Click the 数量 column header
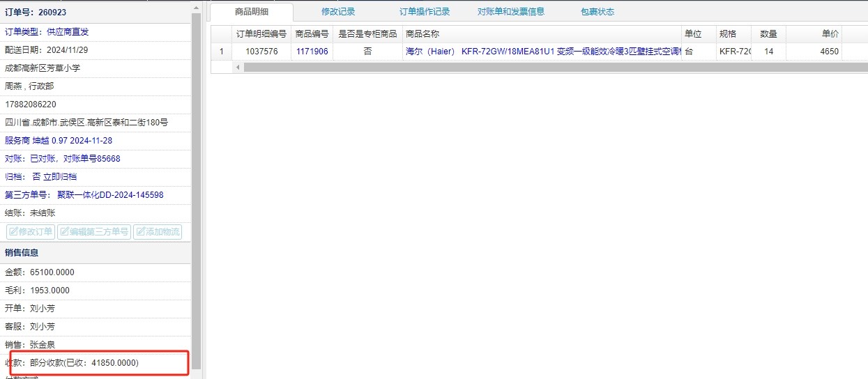This screenshot has width=868, height=379. click(x=768, y=34)
